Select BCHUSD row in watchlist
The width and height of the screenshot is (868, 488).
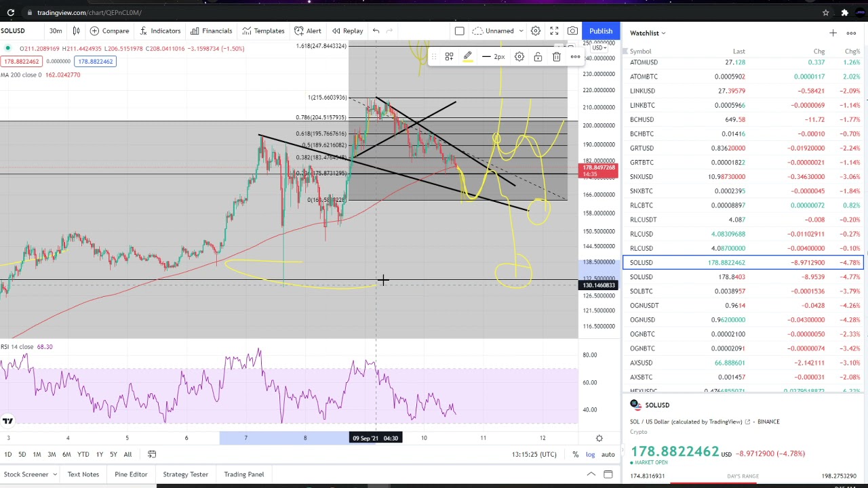tap(743, 119)
